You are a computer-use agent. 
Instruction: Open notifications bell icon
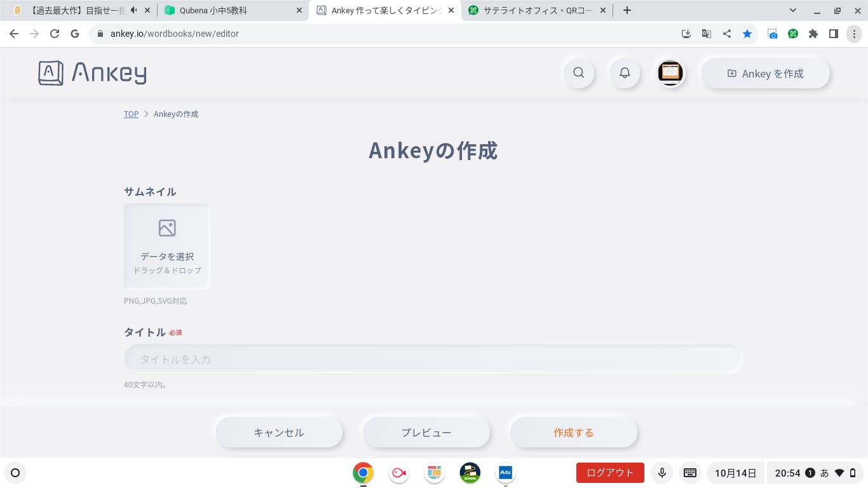[x=625, y=73]
